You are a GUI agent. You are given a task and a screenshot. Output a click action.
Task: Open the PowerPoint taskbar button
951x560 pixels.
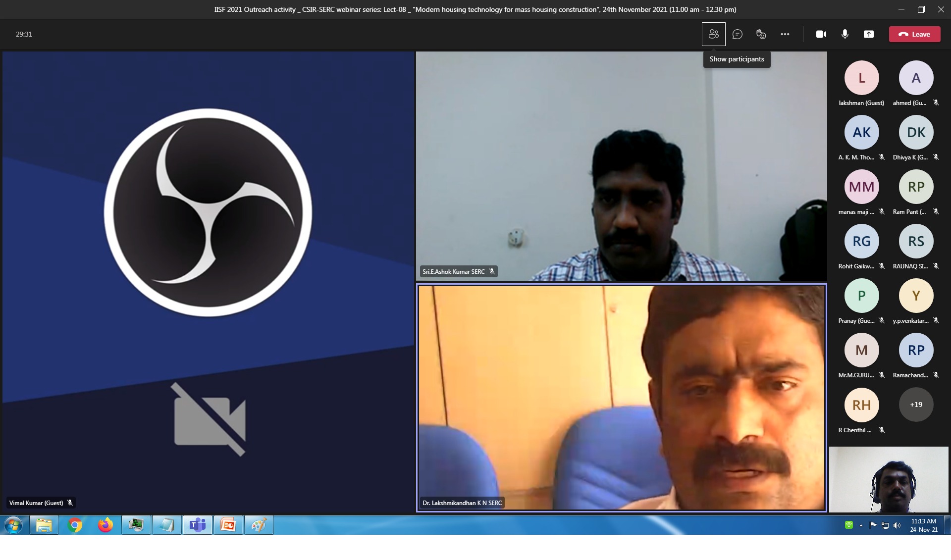coord(228,525)
